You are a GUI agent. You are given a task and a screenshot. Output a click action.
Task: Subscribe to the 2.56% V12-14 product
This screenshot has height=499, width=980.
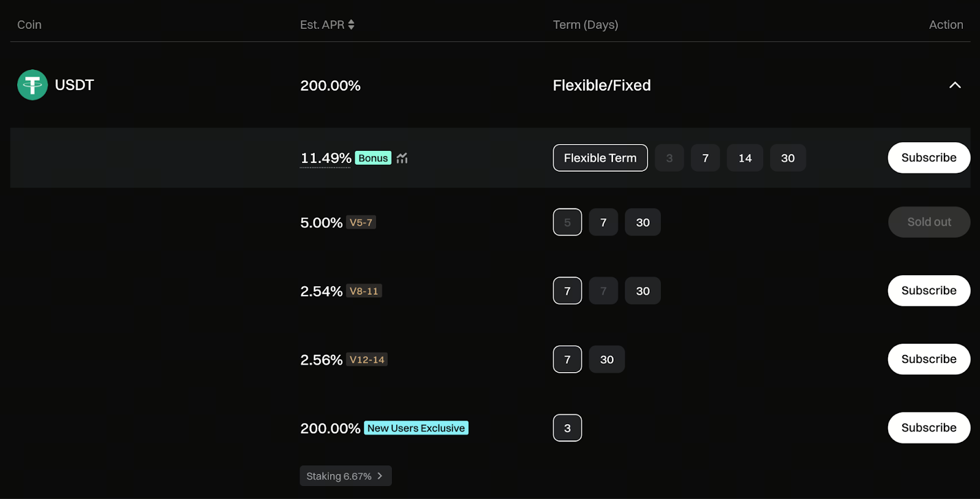click(929, 359)
